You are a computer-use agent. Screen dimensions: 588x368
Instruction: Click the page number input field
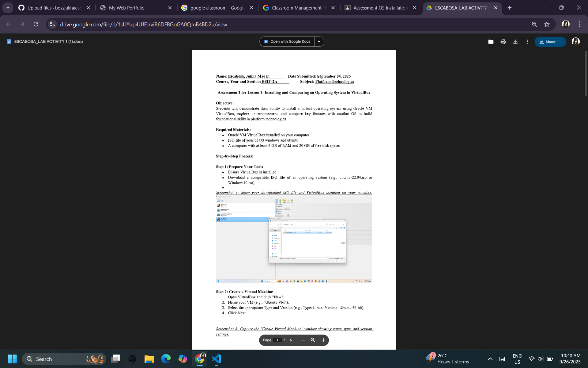[277, 340]
